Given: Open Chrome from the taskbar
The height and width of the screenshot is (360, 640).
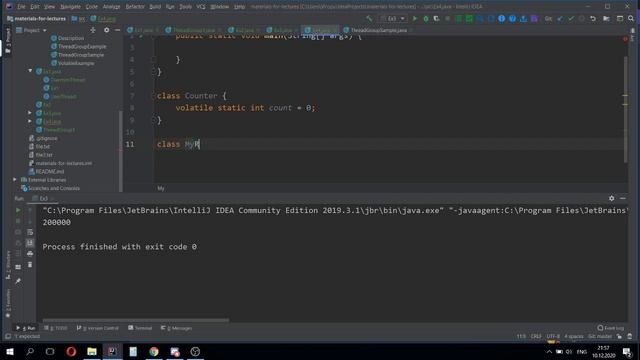Looking at the screenshot, I should 154,351.
